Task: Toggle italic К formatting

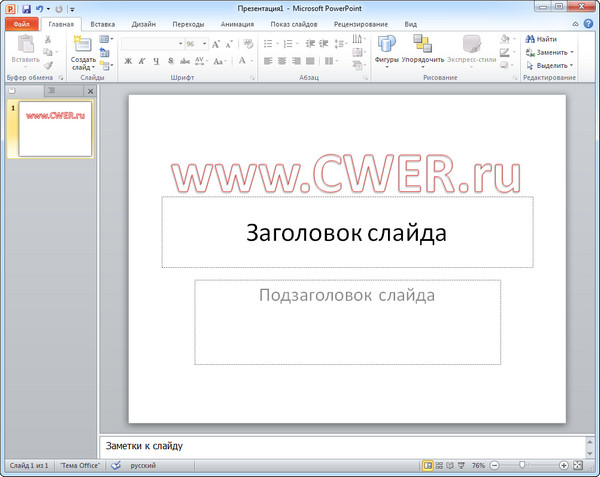Action: tap(142, 62)
